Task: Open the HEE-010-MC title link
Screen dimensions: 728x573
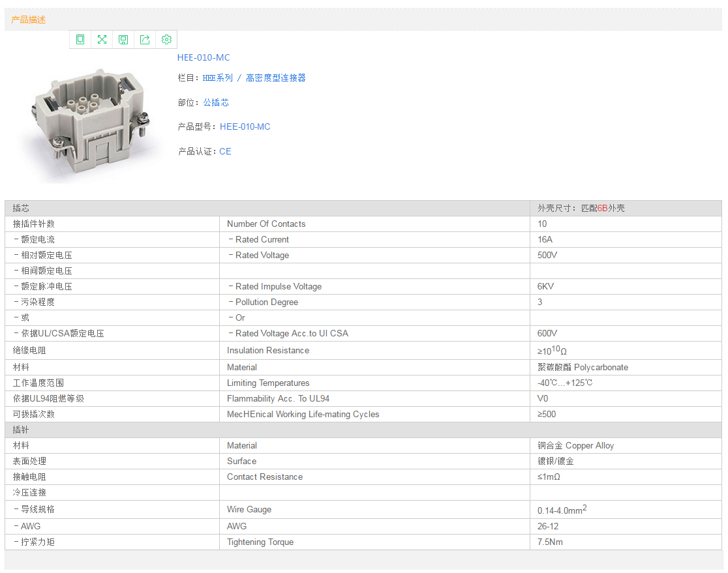Action: click(204, 57)
